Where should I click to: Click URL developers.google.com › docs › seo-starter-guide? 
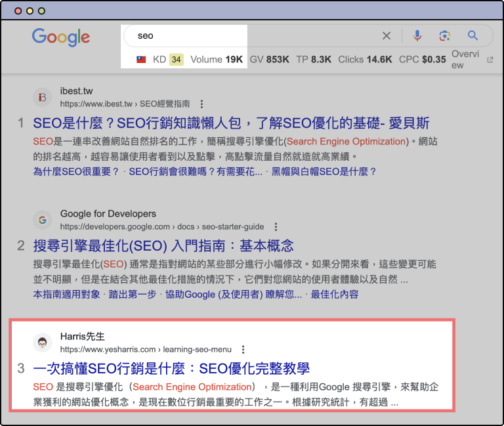coord(162,226)
